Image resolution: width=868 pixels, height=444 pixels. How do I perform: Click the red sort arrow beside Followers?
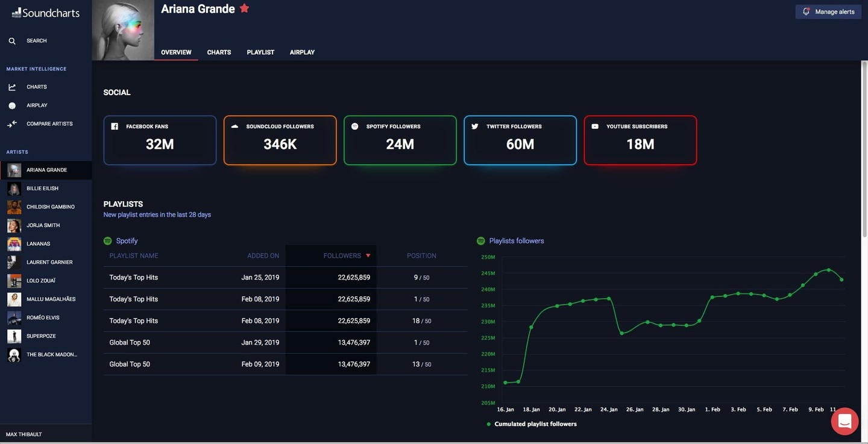368,256
